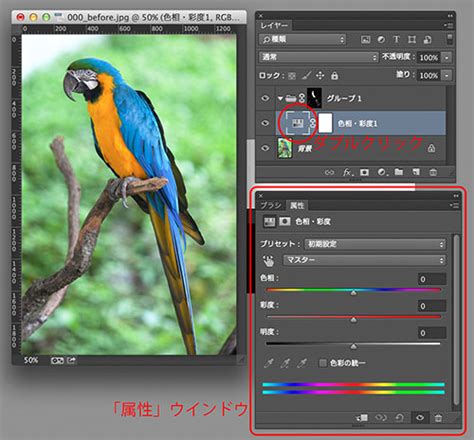This screenshot has width=474, height=440.
Task: Click share icon in document status bar
Action: (x=71, y=360)
